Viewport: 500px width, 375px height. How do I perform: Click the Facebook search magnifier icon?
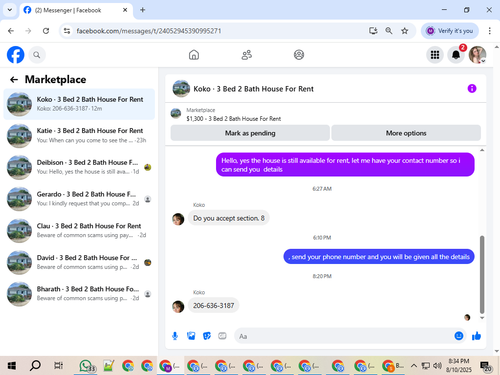[x=37, y=55]
